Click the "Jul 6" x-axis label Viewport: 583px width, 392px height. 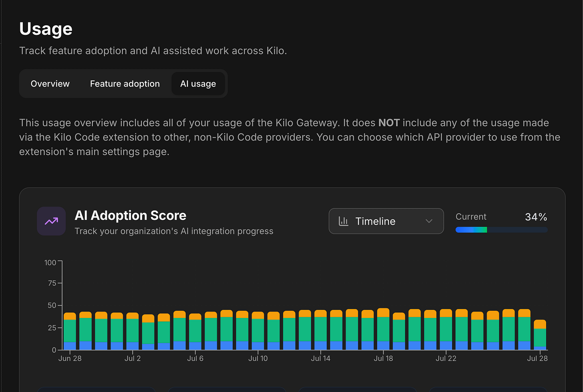[x=195, y=358]
